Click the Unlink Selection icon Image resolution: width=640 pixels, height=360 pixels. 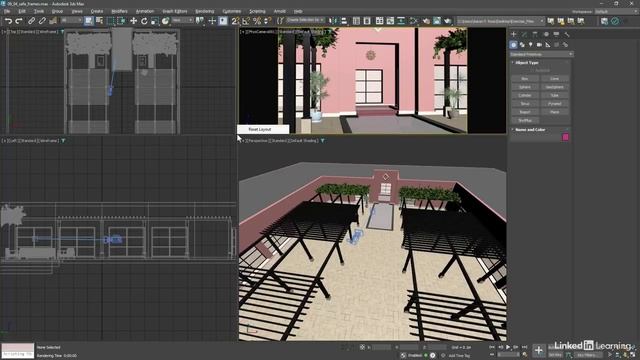point(42,21)
